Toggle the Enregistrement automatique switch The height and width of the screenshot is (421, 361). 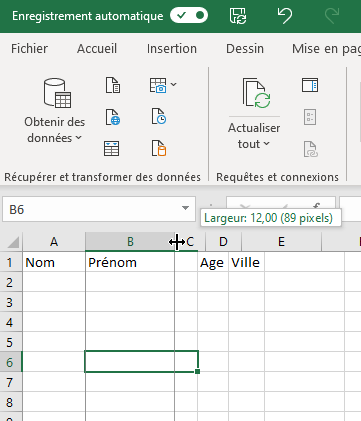click(x=189, y=16)
